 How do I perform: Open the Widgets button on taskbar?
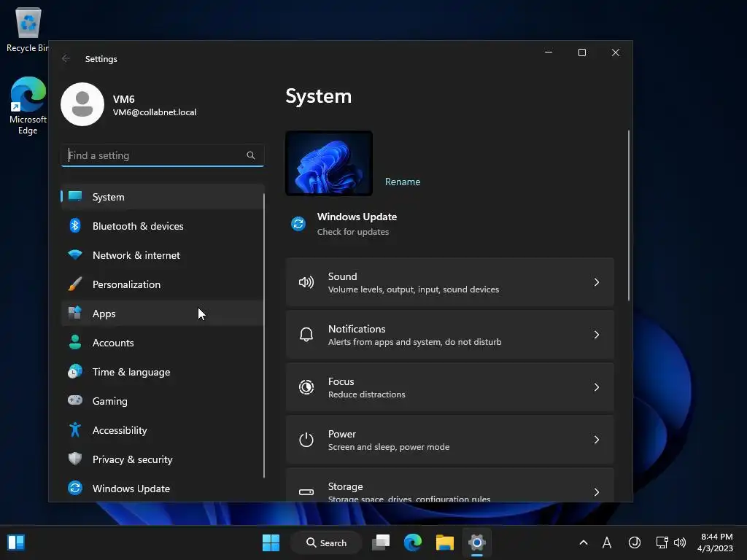pyautogui.click(x=16, y=542)
